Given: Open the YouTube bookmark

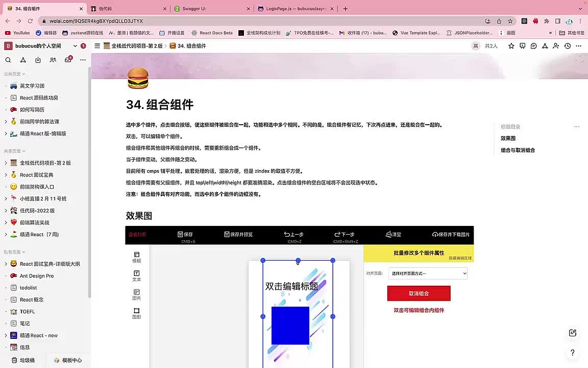Looking at the screenshot, I should pos(17,33).
